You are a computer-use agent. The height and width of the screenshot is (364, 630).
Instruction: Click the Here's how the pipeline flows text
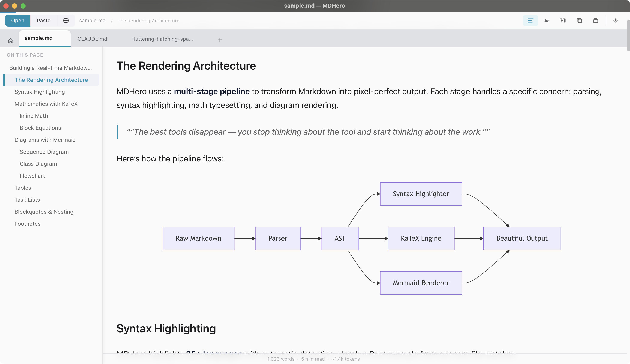coord(170,159)
